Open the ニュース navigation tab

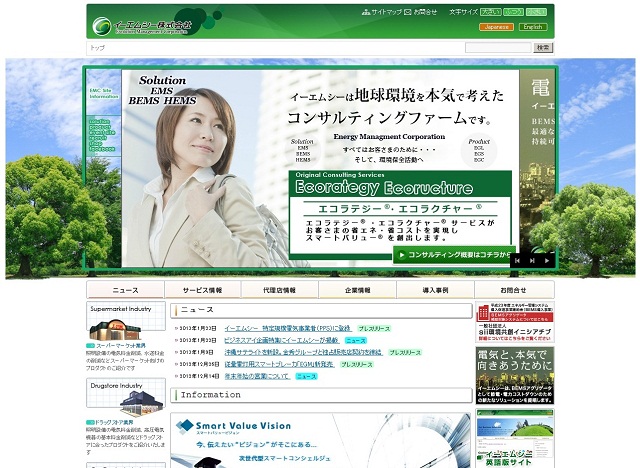click(125, 290)
